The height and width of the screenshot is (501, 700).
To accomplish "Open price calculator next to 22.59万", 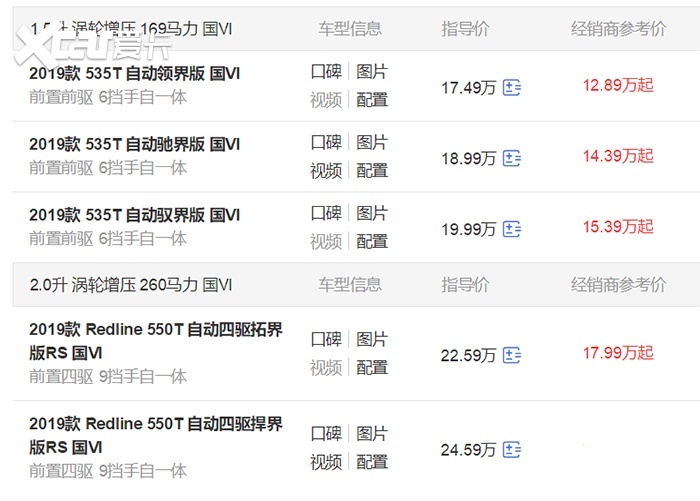I will [512, 354].
